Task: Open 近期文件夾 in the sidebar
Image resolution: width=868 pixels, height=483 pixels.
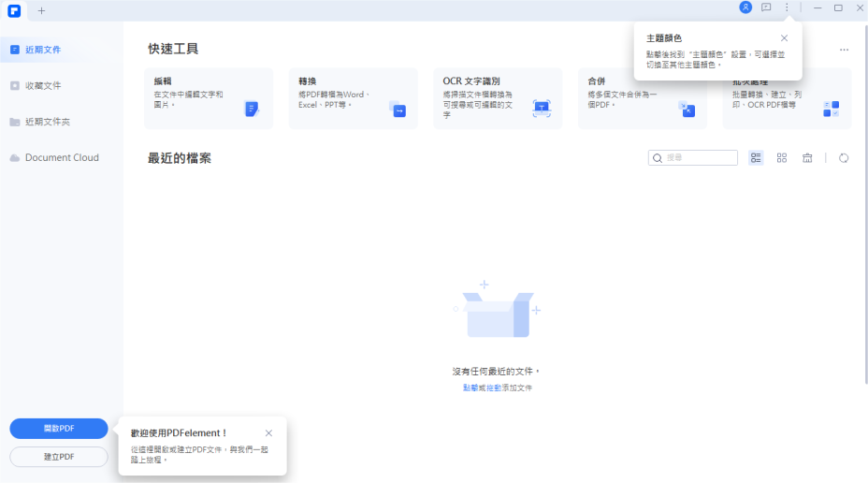Action: (x=47, y=122)
